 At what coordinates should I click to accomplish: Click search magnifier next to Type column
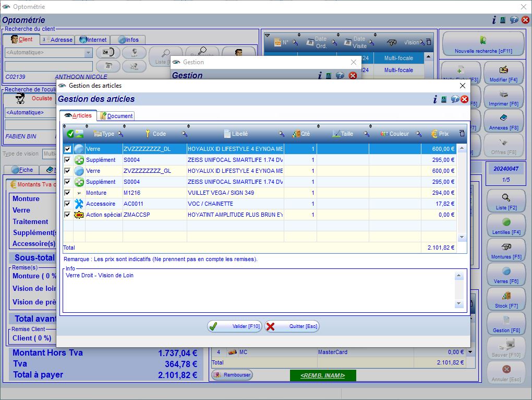(x=120, y=134)
